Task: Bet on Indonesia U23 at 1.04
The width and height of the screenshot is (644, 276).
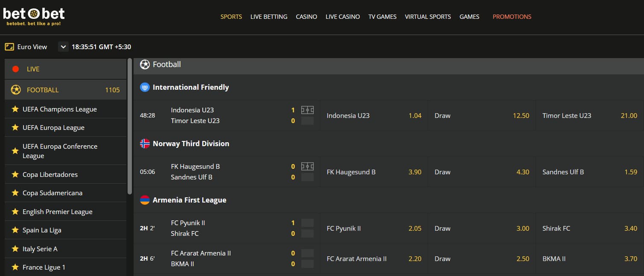Action: click(374, 115)
